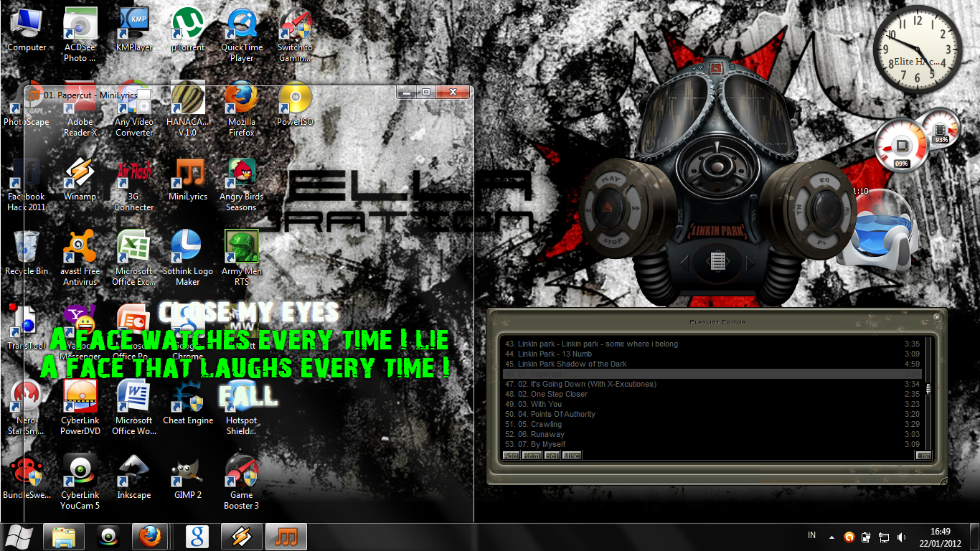Screen dimensions: 980x551
Task: Launch Angry Birds Seasons icon
Action: [x=242, y=184]
